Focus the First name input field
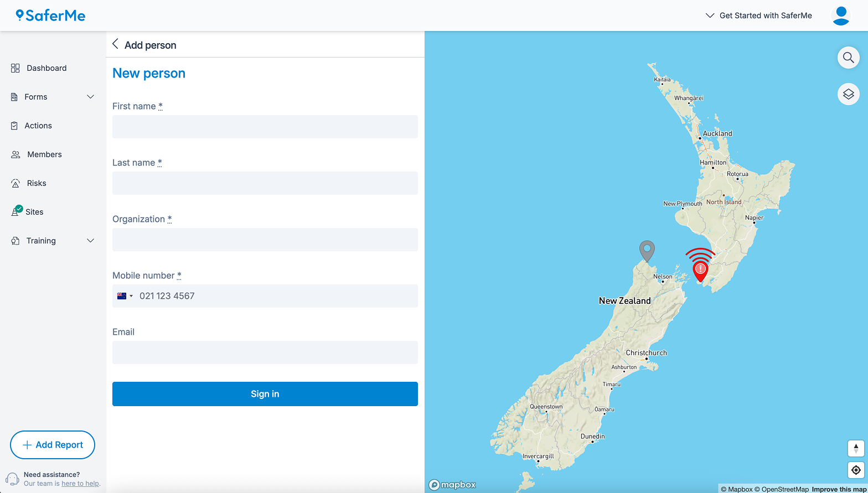Screen dimensions: 868x493 (x=265, y=127)
